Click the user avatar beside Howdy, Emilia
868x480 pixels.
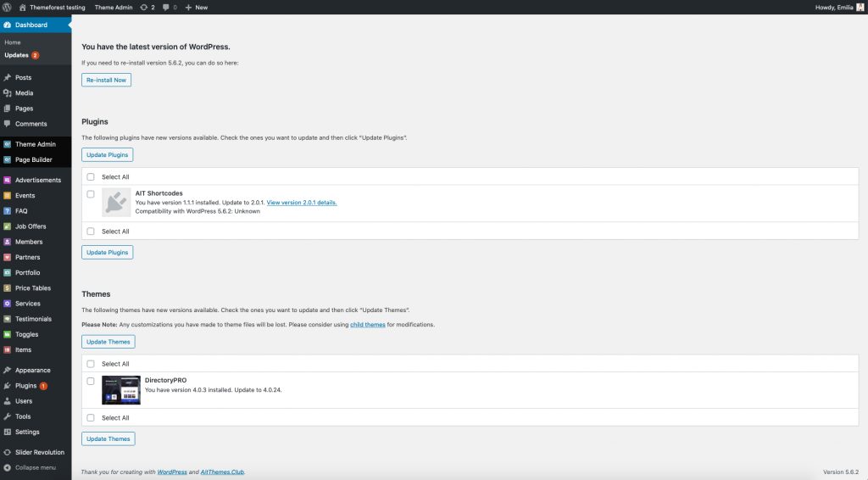point(860,7)
